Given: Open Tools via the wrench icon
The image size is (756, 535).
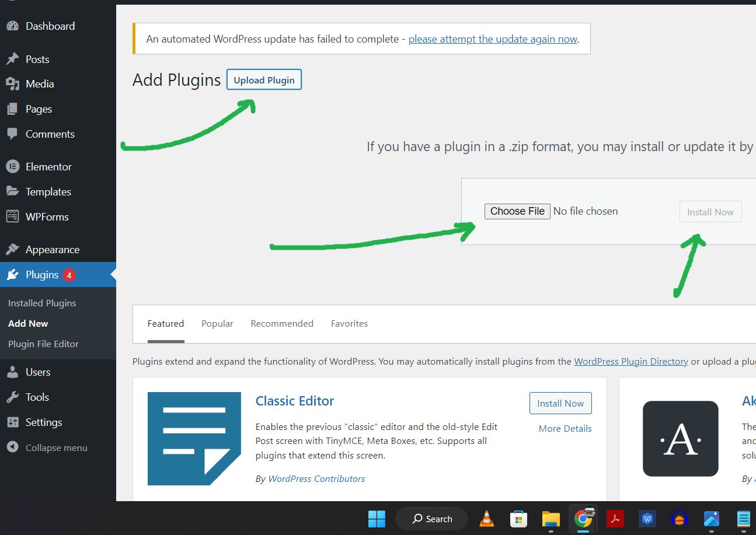Looking at the screenshot, I should tap(12, 397).
